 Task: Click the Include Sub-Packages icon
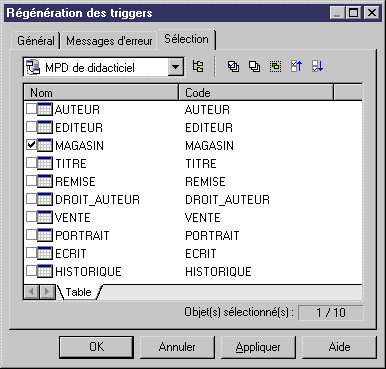198,67
